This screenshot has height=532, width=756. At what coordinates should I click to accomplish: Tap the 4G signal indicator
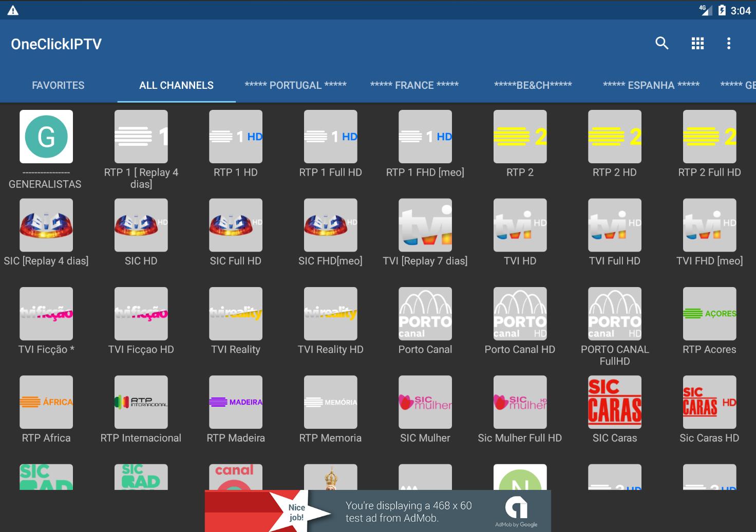click(x=705, y=10)
